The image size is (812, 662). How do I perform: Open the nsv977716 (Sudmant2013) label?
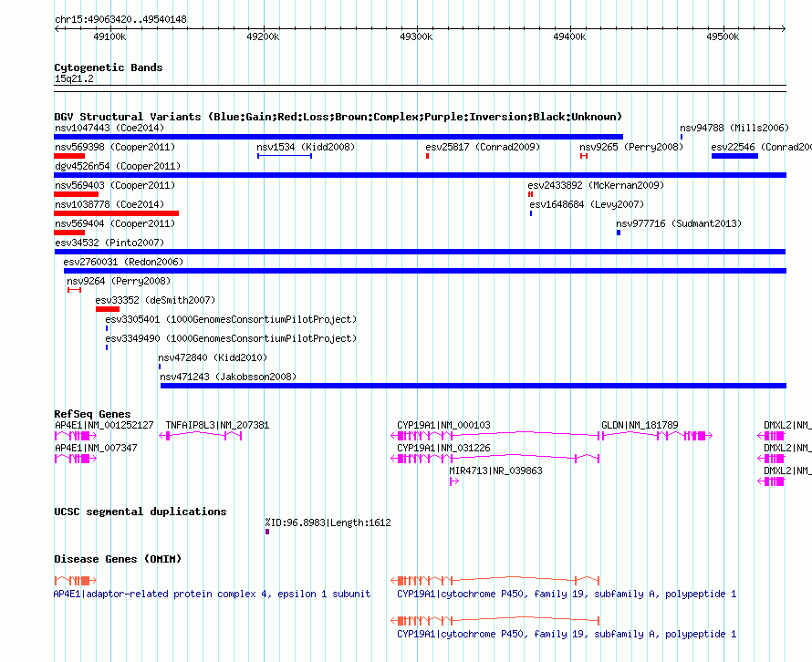(x=679, y=223)
